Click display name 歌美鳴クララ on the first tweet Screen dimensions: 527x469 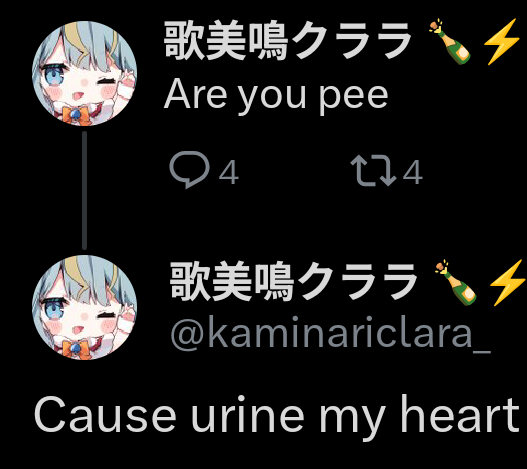pos(288,41)
